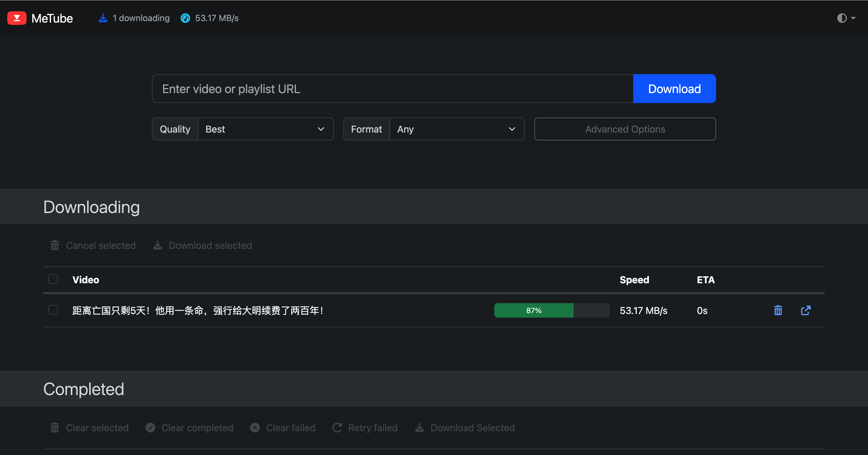The width and height of the screenshot is (868, 455).
Task: Expand the Format dropdown showing Any
Action: pos(456,129)
